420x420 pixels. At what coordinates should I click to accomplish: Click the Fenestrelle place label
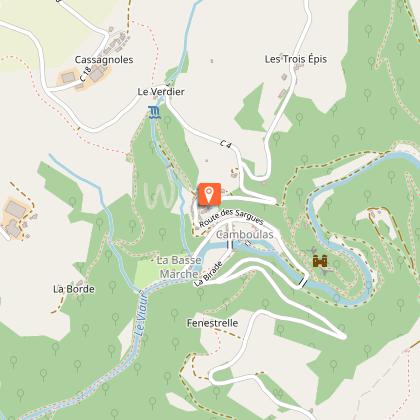click(212, 323)
